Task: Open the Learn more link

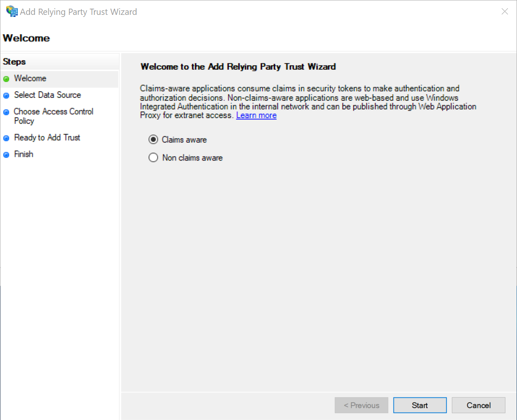Action: pyautogui.click(x=256, y=116)
